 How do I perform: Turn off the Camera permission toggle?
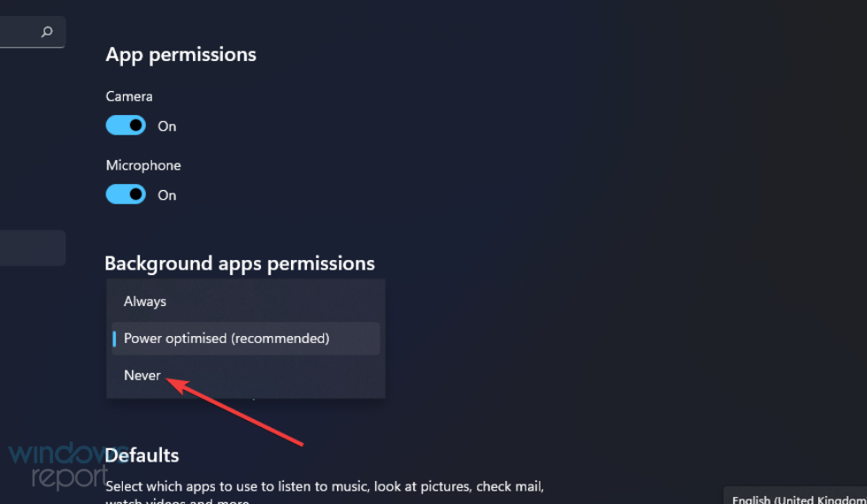[126, 126]
